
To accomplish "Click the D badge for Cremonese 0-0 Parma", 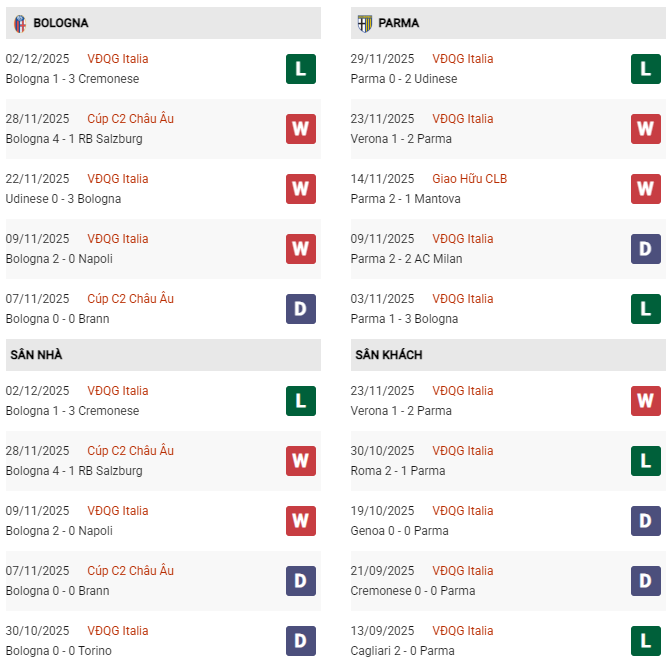I will [x=645, y=581].
